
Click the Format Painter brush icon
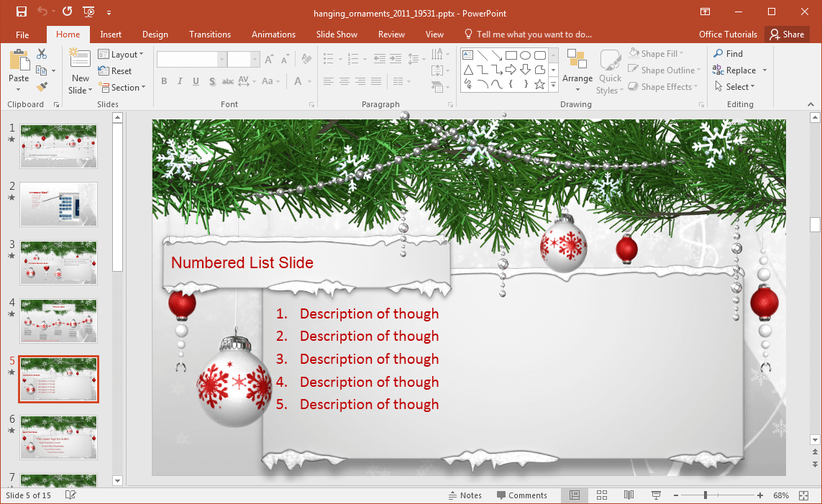coord(41,86)
